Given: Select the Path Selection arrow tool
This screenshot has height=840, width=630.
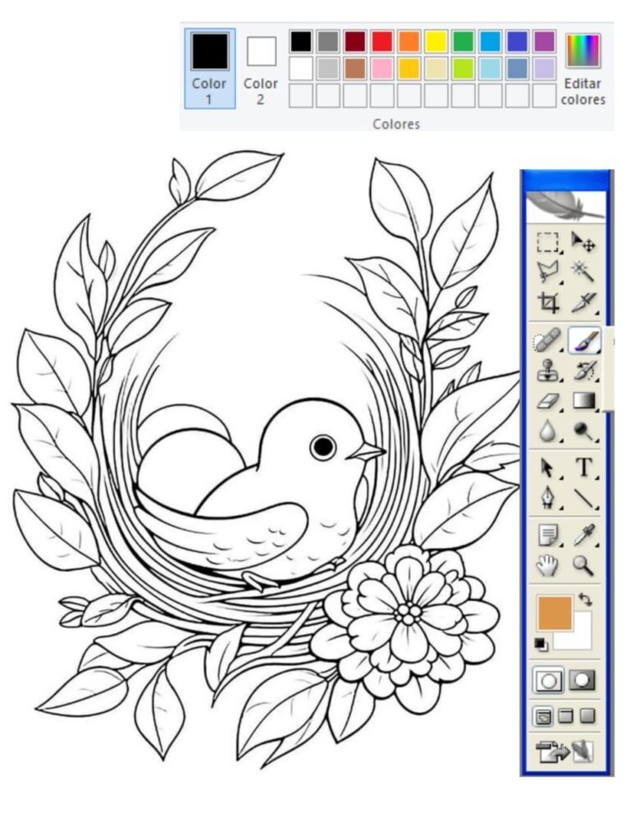Looking at the screenshot, I should (x=548, y=468).
